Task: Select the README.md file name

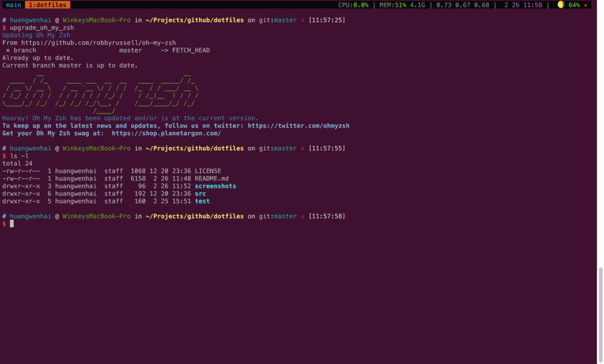Action: point(211,179)
